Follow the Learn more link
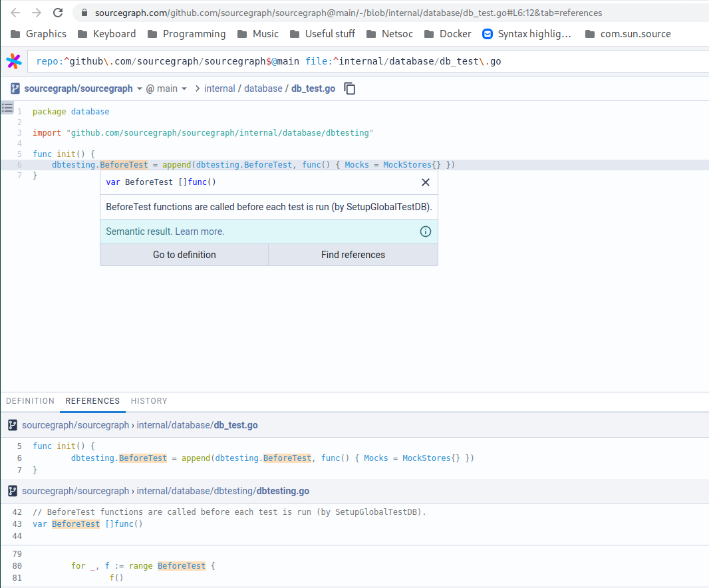This screenshot has width=709, height=588. coord(200,231)
